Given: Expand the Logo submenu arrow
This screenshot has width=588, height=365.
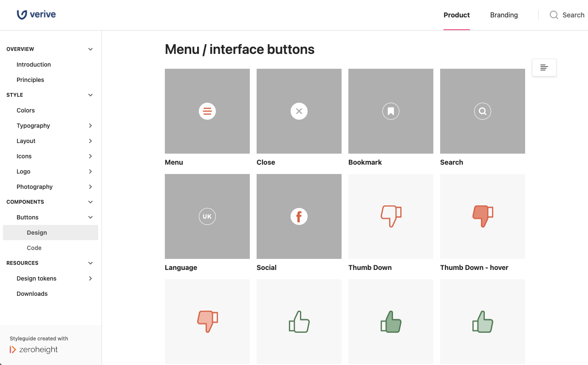Looking at the screenshot, I should point(90,171).
